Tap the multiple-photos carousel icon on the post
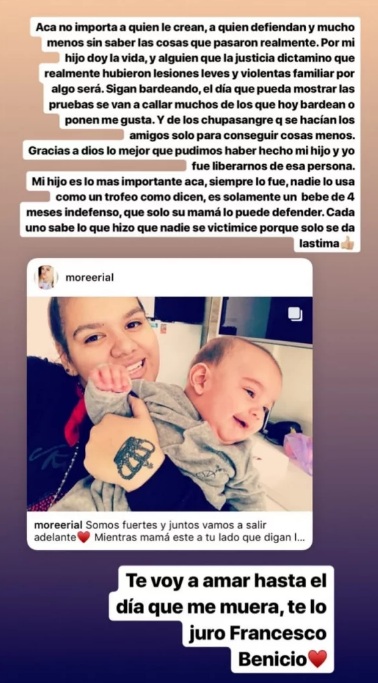 pyautogui.click(x=295, y=314)
